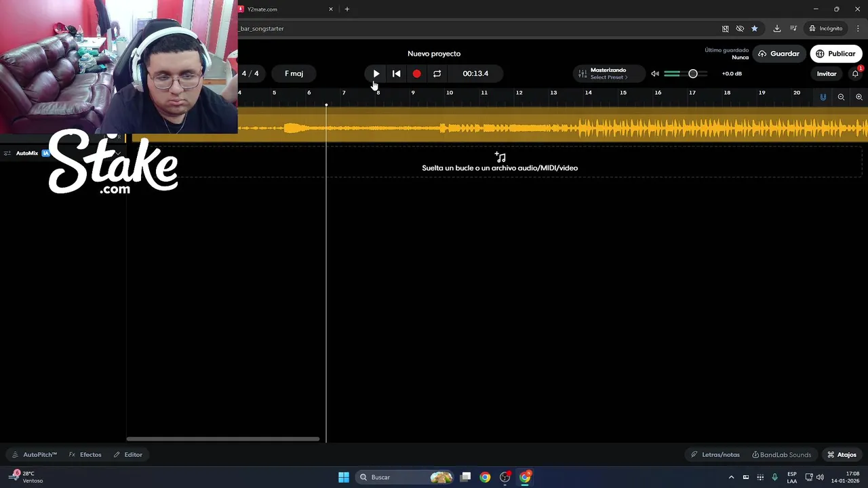Open the Efectos tab
This screenshot has height=488, width=868.
(x=85, y=455)
